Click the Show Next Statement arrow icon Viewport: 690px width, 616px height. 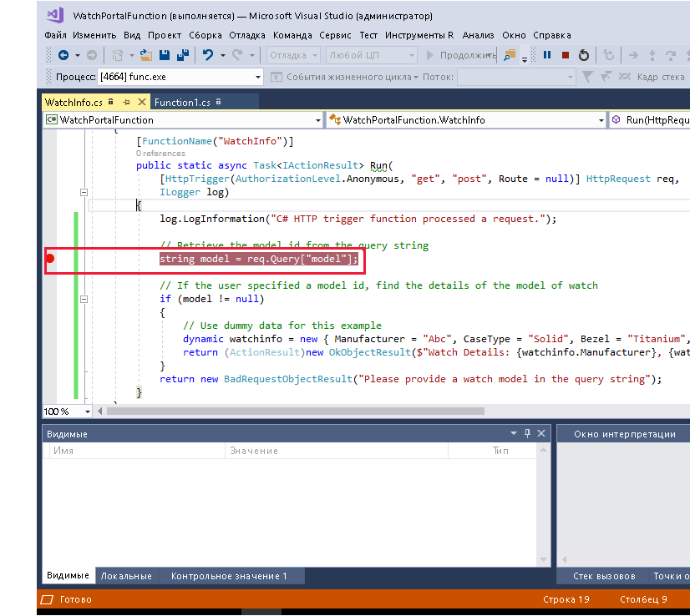[633, 55]
